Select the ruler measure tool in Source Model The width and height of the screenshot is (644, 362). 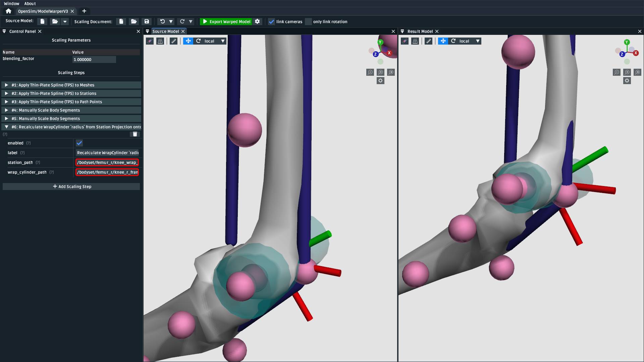[x=173, y=41]
